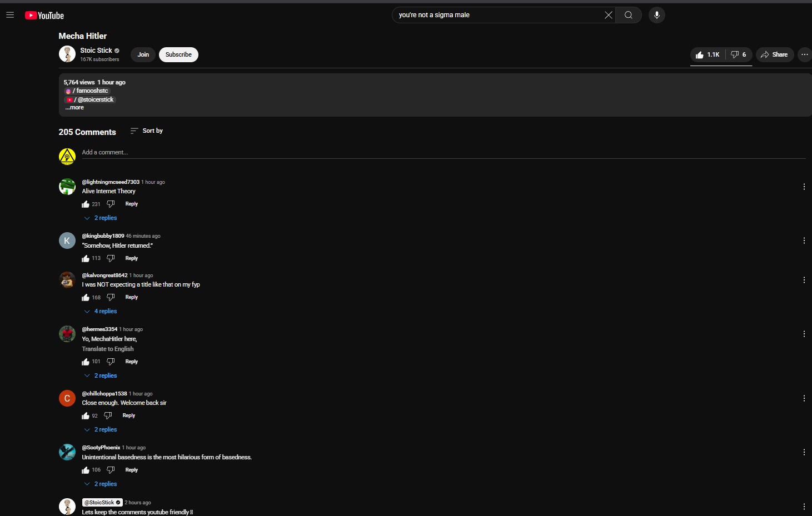812x516 pixels.
Task: Open @kalvongreat8642's profile avatar
Action: (x=67, y=280)
